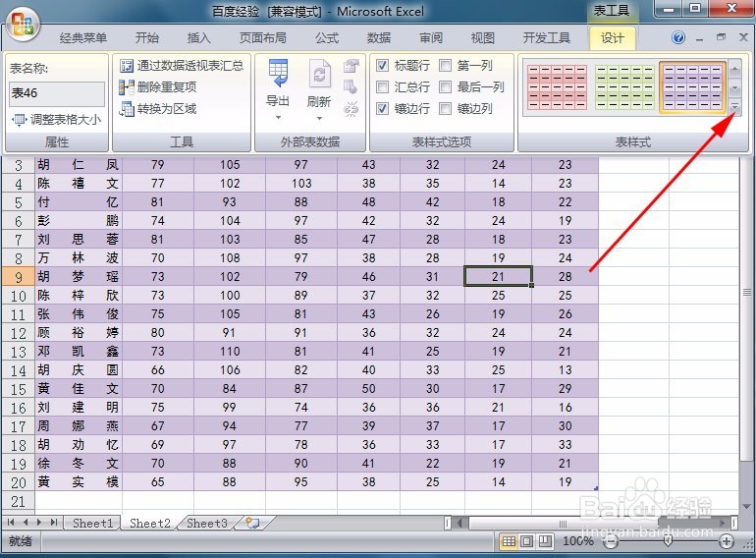This screenshot has width=756, height=558.
Task: Apply the green table style swatch
Action: point(624,87)
